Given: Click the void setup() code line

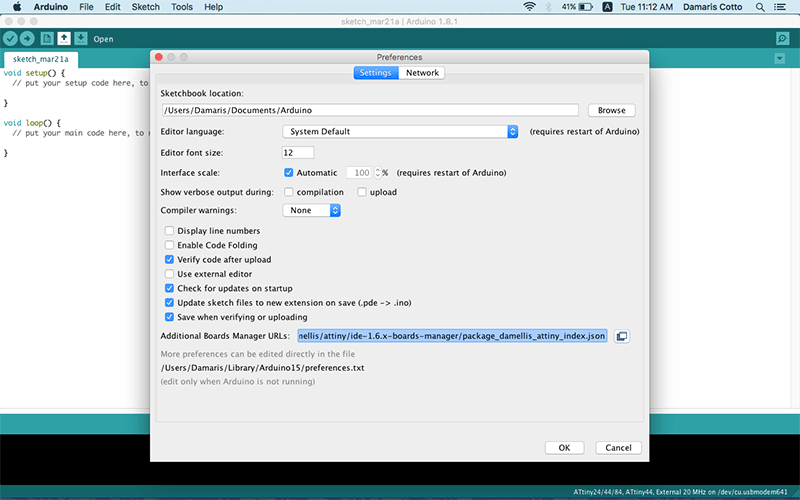Looking at the screenshot, I should 34,73.
